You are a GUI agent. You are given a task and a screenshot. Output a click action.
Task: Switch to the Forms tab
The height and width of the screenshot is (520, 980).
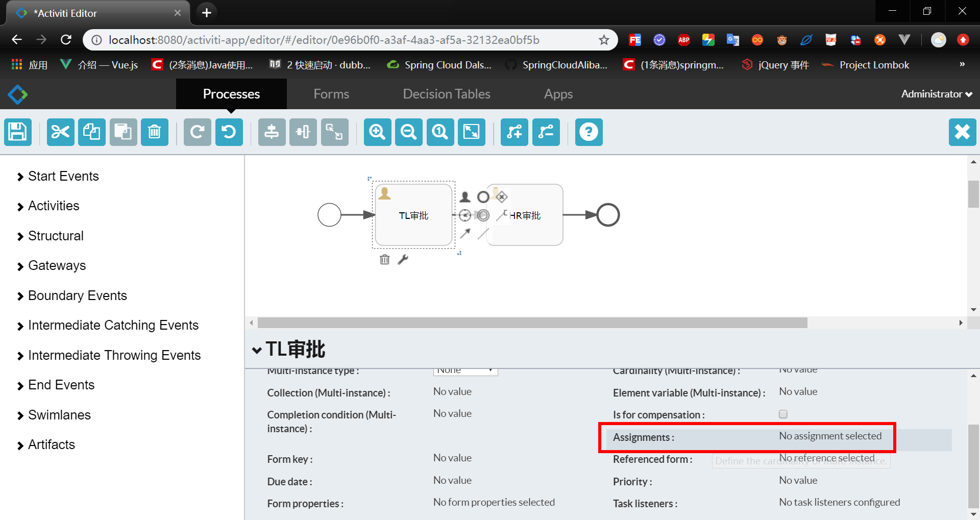(x=331, y=94)
